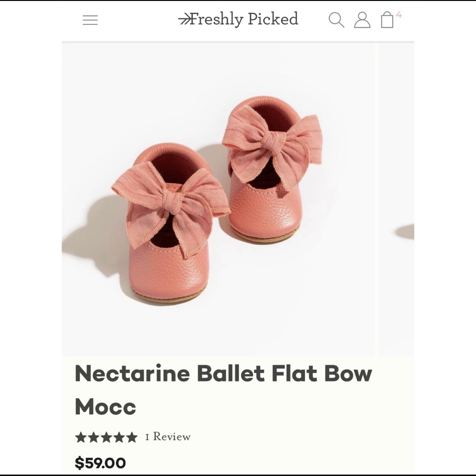Click the account profile icon
The image size is (476, 476).
pyautogui.click(x=363, y=20)
